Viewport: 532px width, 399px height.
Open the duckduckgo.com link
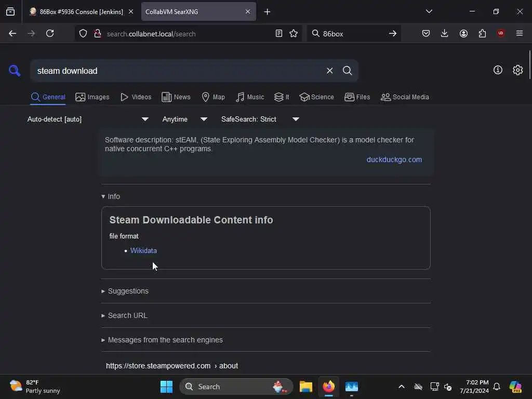394,159
